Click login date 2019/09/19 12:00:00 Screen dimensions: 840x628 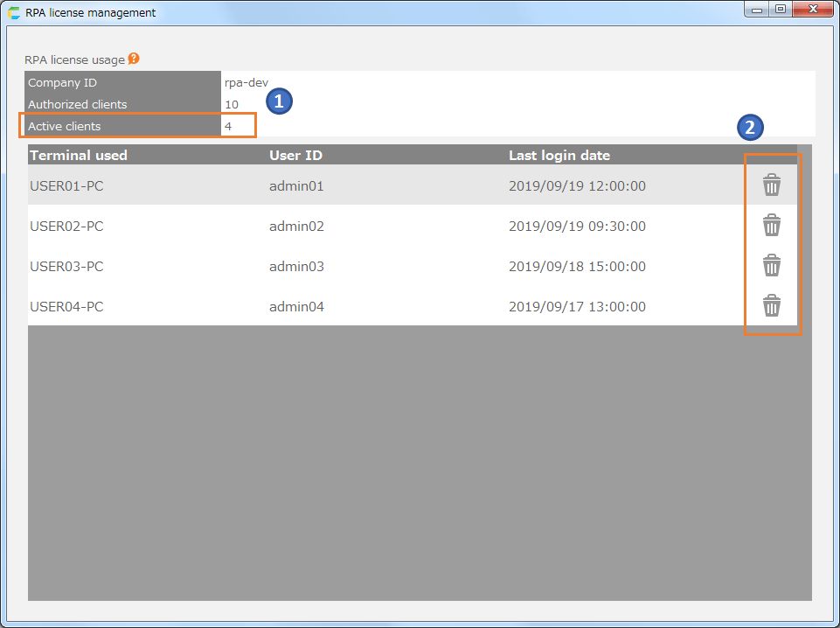[x=577, y=185]
